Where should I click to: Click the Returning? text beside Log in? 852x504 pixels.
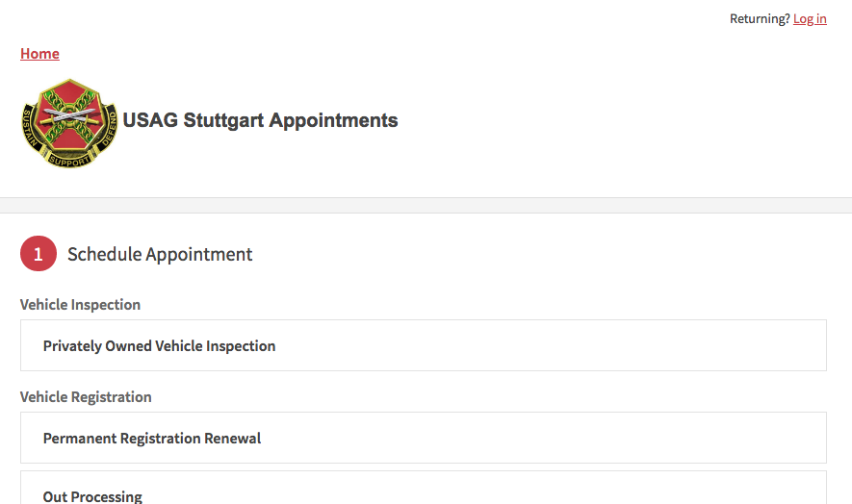point(760,19)
